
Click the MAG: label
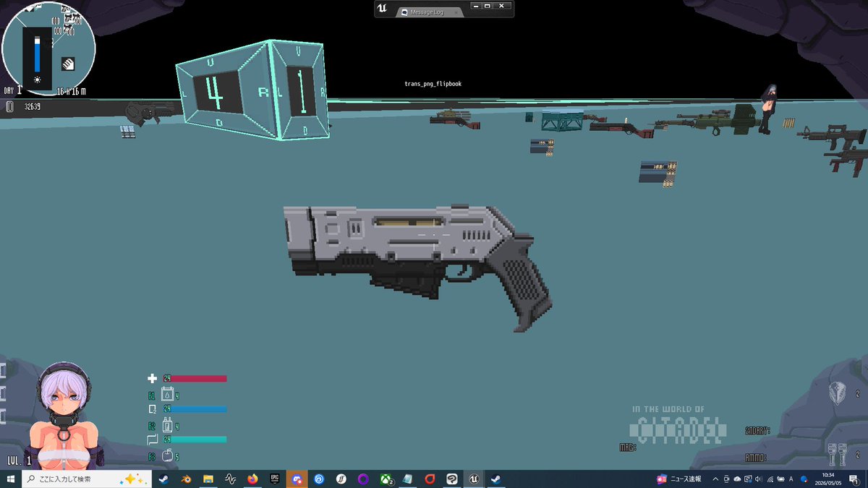(627, 448)
